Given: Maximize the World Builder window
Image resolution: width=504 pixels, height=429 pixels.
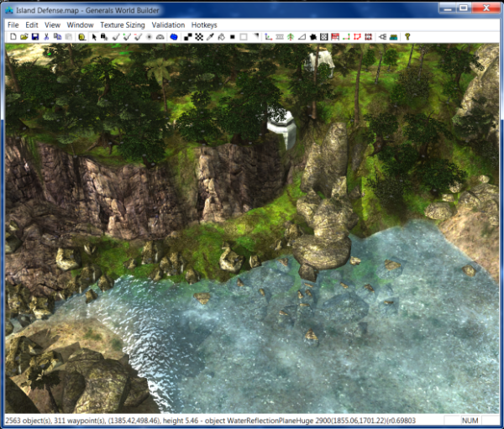Looking at the screenshot, I should pyautogui.click(x=464, y=8).
